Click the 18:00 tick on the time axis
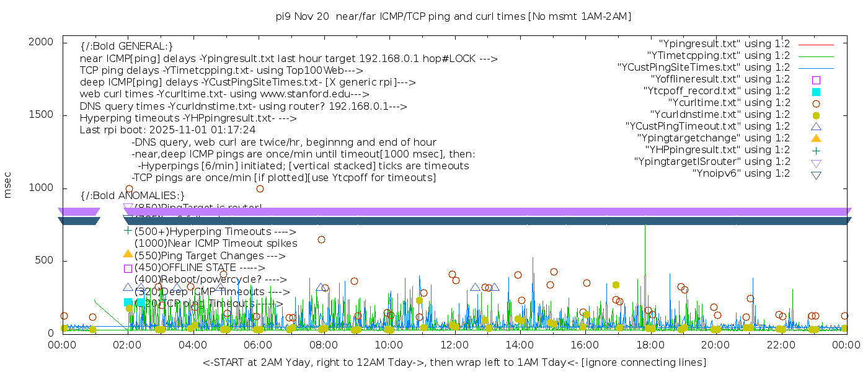 (x=650, y=345)
